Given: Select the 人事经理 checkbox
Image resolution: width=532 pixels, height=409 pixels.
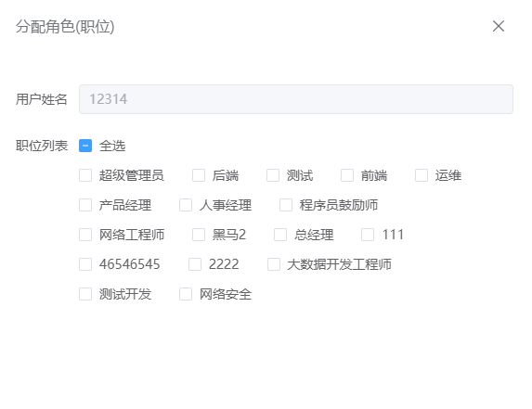Looking at the screenshot, I should [x=186, y=205].
